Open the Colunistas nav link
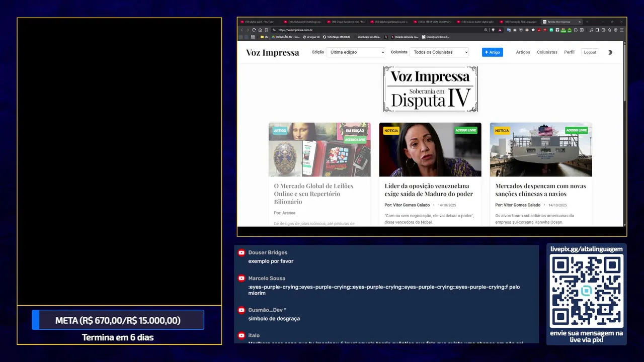 pyautogui.click(x=547, y=52)
